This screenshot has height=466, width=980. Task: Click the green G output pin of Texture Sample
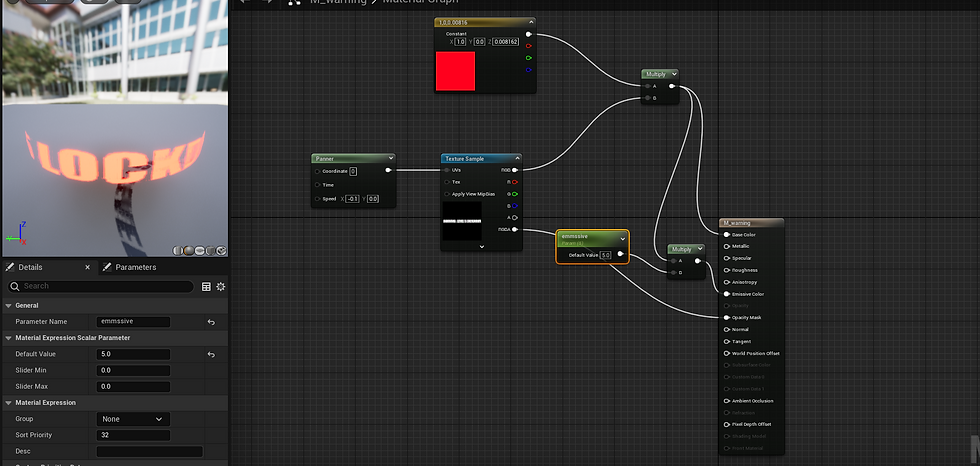point(515,194)
